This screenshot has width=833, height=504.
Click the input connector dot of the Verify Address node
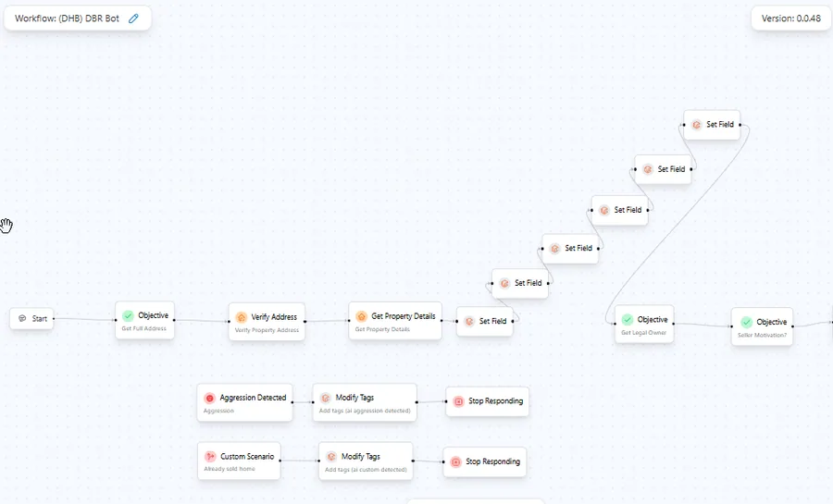(x=229, y=322)
